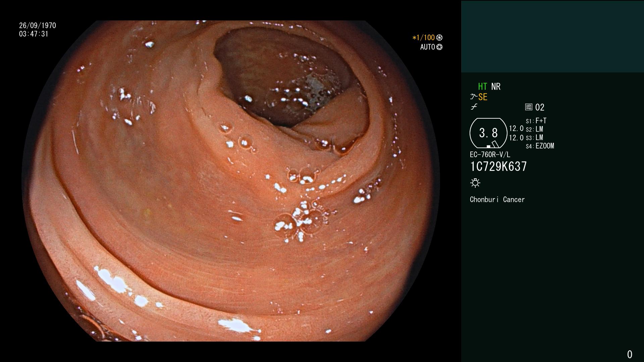Click the S1: F+T switch assignment
This screenshot has height=362, width=644.
tap(536, 121)
